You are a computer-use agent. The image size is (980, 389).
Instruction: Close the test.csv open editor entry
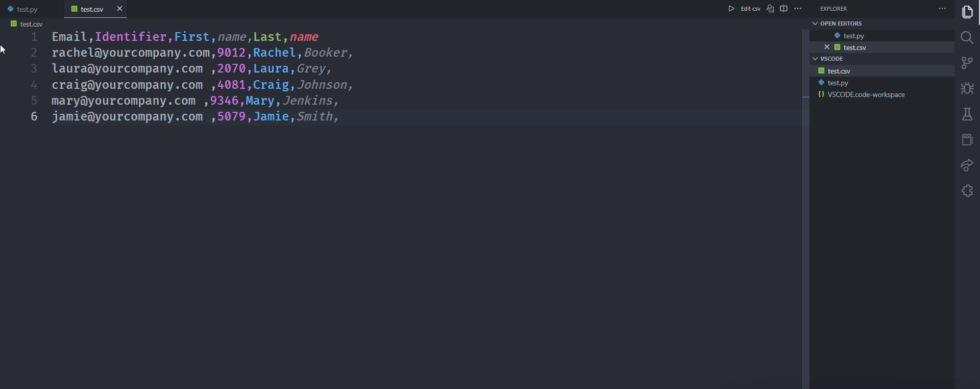click(827, 47)
